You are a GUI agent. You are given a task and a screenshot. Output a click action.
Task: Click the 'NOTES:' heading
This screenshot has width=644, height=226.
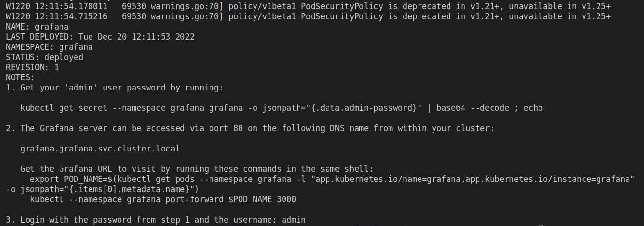click(20, 77)
